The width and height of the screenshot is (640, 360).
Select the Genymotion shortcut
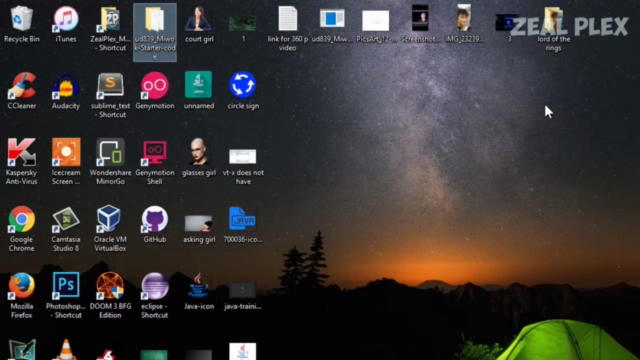point(155,85)
